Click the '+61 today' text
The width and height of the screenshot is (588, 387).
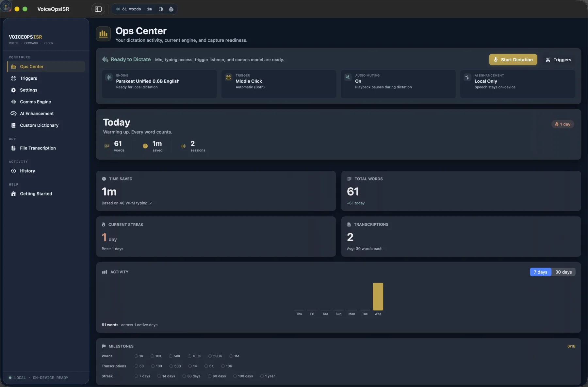356,203
